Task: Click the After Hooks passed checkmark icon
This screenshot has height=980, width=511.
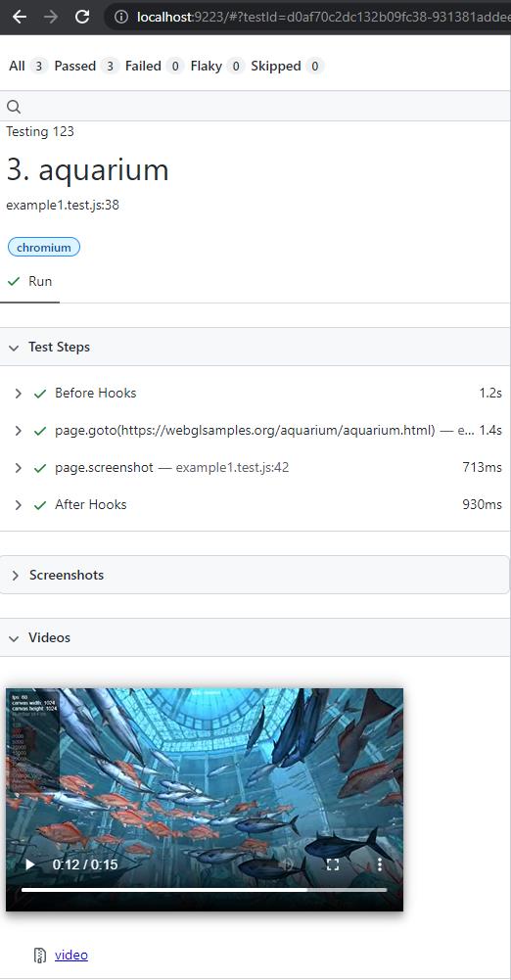Action: point(40,505)
